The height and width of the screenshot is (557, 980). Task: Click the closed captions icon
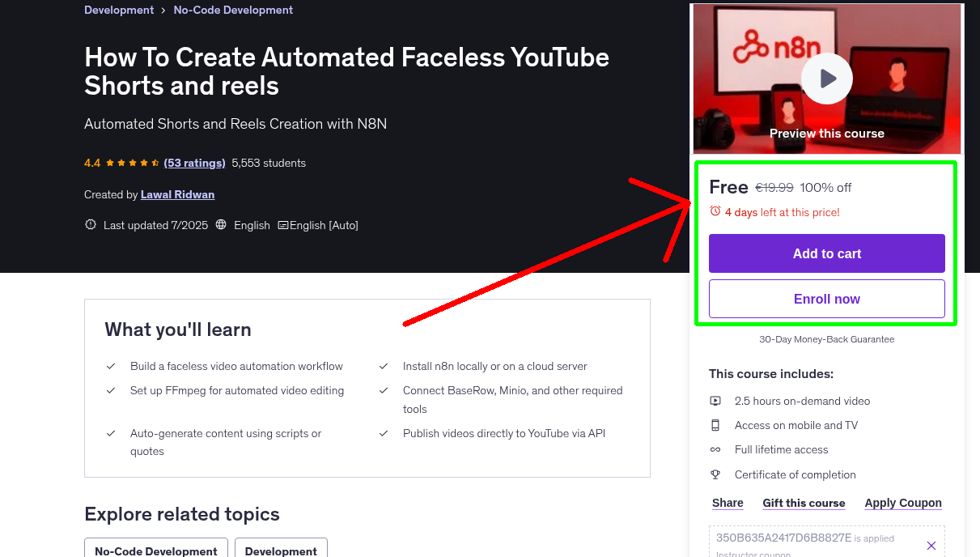(x=282, y=225)
